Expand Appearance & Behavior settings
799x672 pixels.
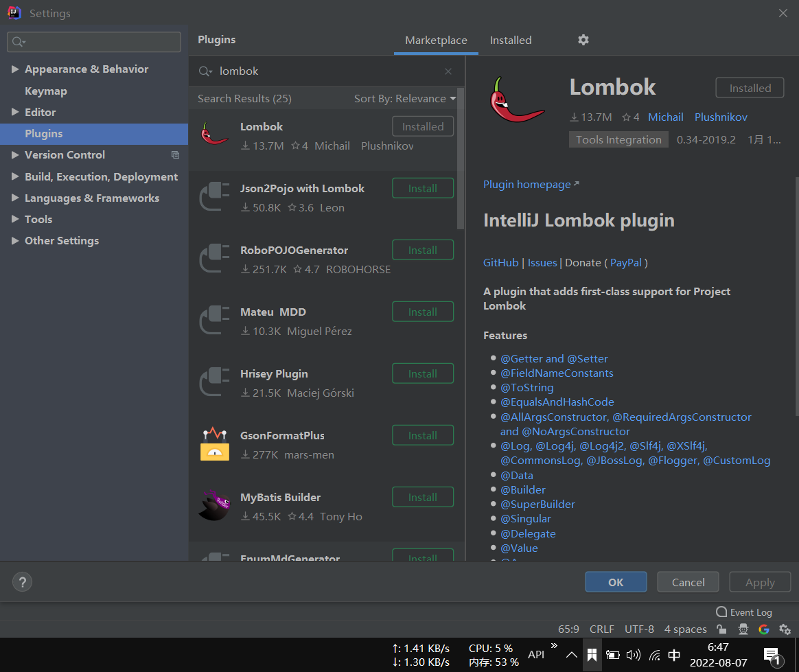pos(15,69)
